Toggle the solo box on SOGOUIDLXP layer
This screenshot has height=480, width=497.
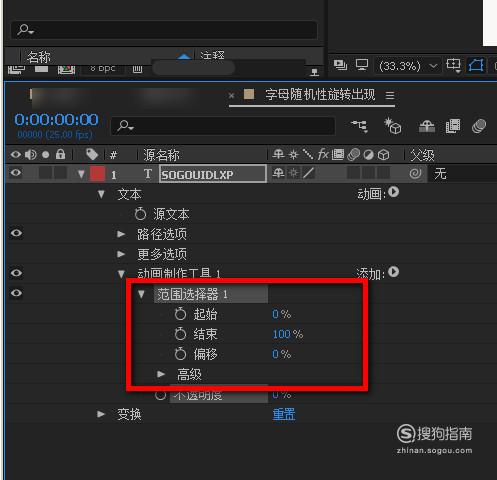coord(45,173)
